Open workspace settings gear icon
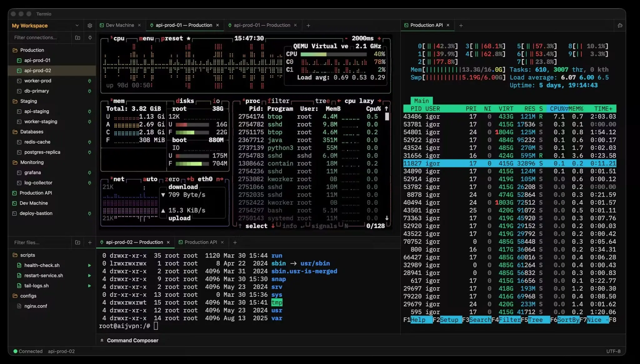This screenshot has height=364, width=640. point(90,26)
